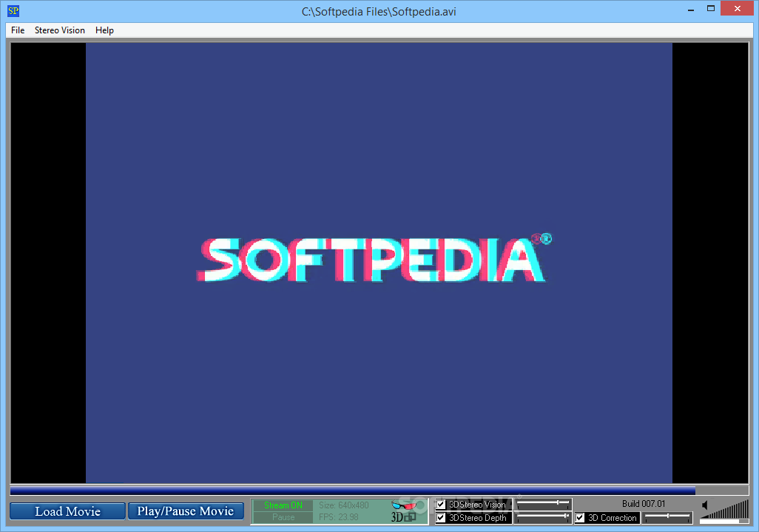The image size is (759, 532).
Task: Adjust the 3DStereo Vision slider
Action: coord(543,504)
